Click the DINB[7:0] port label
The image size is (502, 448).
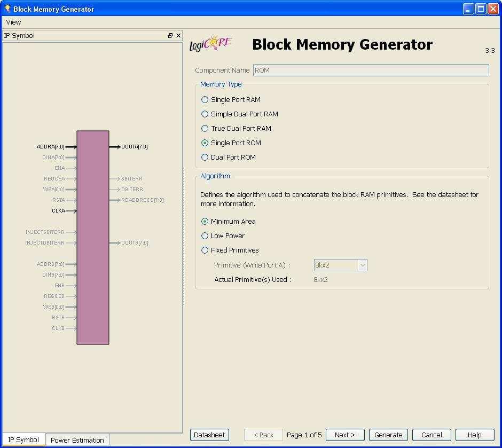[53, 274]
